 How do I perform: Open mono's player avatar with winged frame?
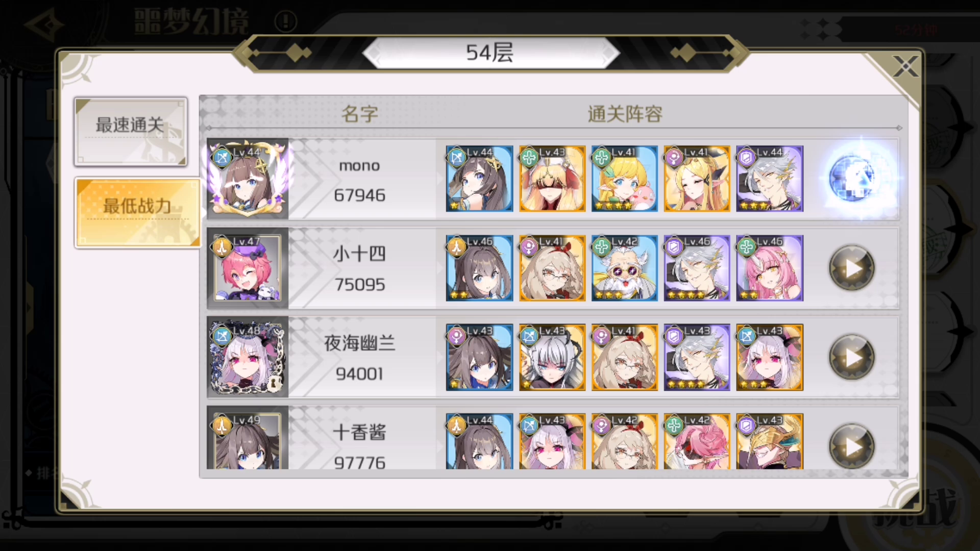[x=248, y=179]
